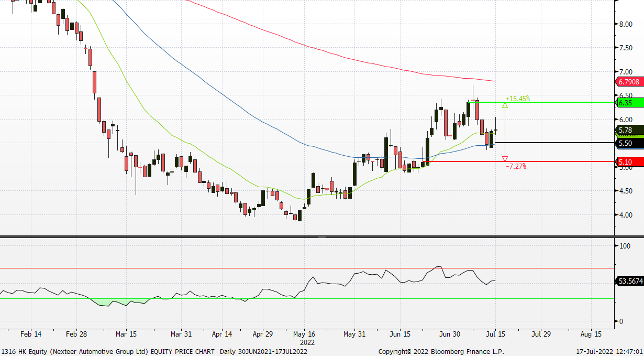Select the green upward arrowhead at 6.35

pos(505,105)
